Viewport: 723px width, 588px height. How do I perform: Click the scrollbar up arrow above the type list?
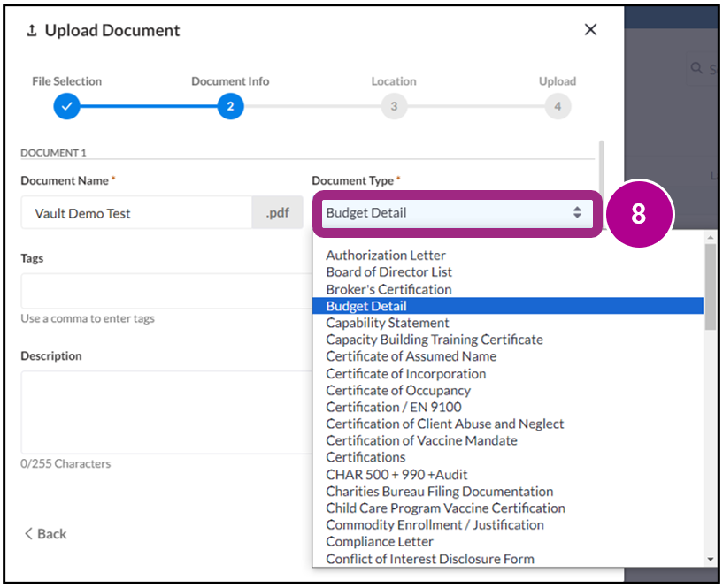pyautogui.click(x=710, y=237)
